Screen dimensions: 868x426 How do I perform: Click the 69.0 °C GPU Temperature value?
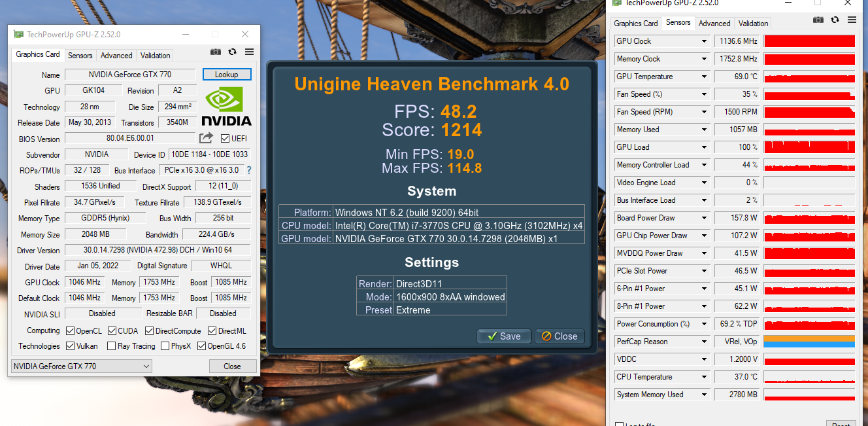point(737,77)
